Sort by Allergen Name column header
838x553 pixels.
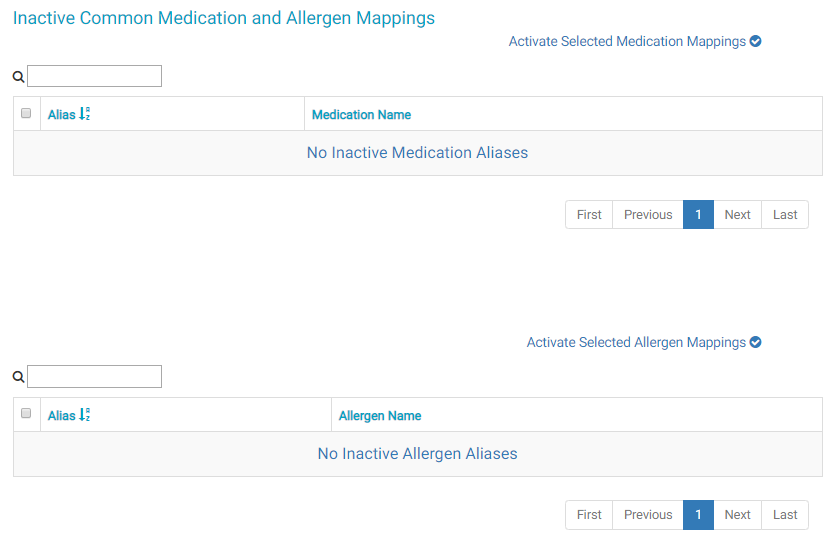coord(380,416)
